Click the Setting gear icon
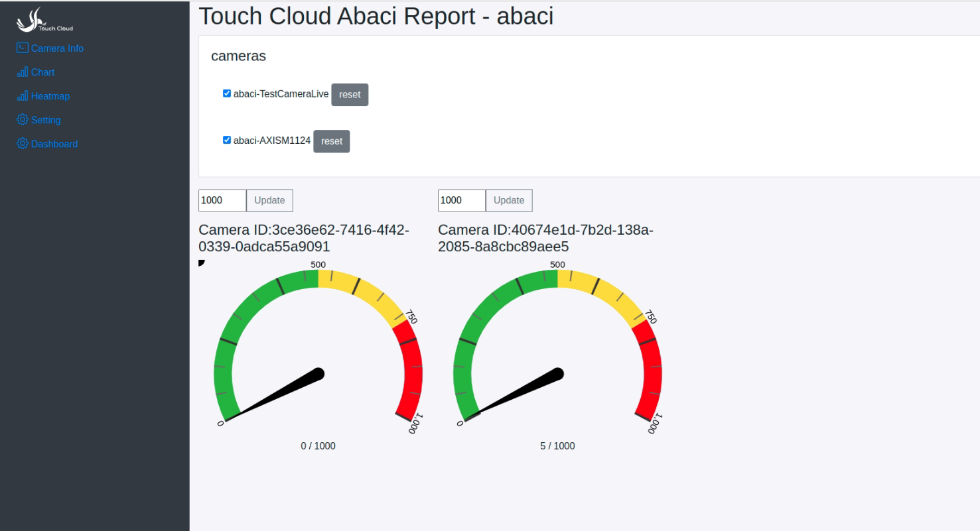This screenshot has height=531, width=980. tap(23, 119)
